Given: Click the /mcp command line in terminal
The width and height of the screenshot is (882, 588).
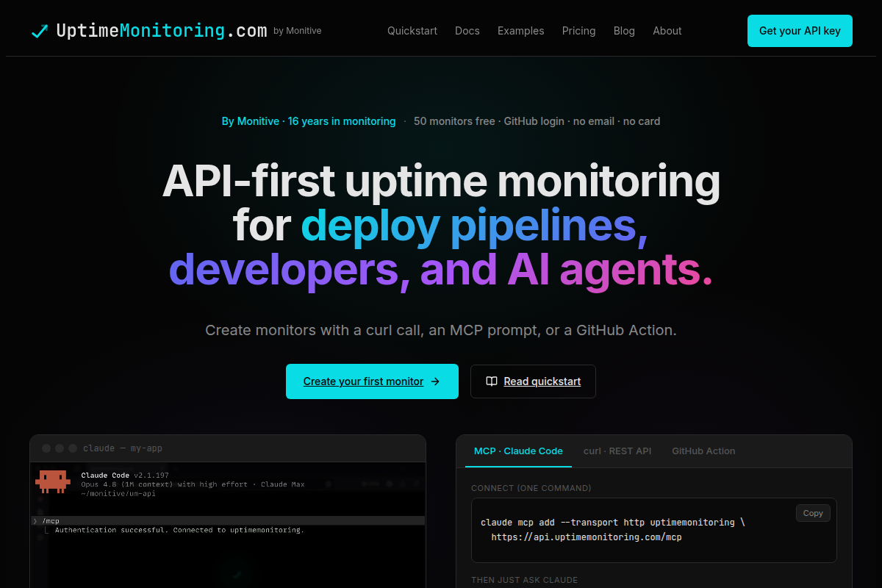Looking at the screenshot, I should tap(228, 520).
